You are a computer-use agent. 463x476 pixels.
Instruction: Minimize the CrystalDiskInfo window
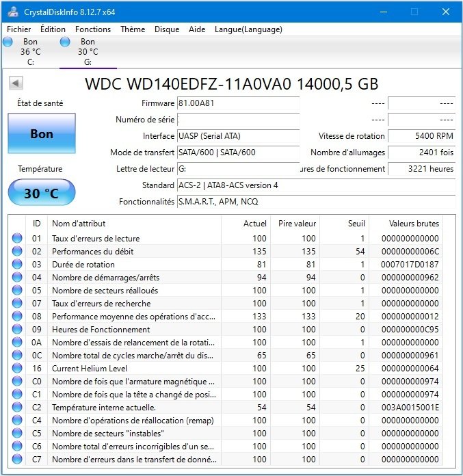[x=384, y=12]
